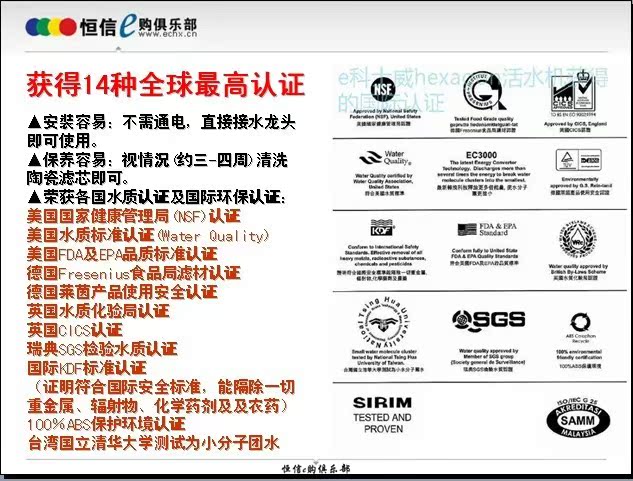633x481 pixels.
Task: Click the WRc water droplet seal
Action: (x=577, y=239)
